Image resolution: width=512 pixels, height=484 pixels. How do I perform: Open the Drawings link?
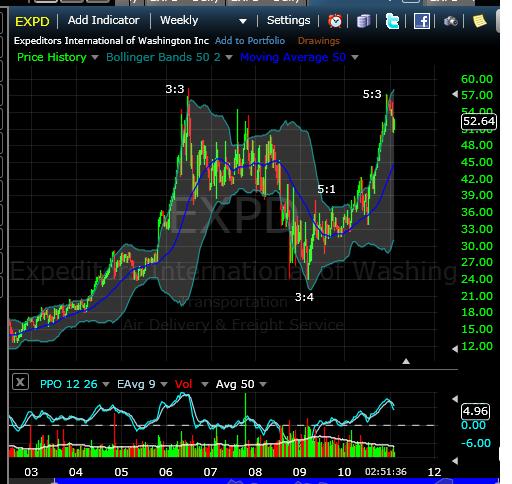tap(319, 41)
